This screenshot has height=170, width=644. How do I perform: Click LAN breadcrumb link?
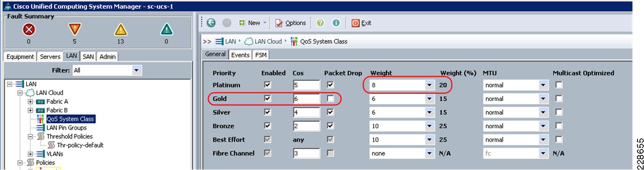click(231, 41)
